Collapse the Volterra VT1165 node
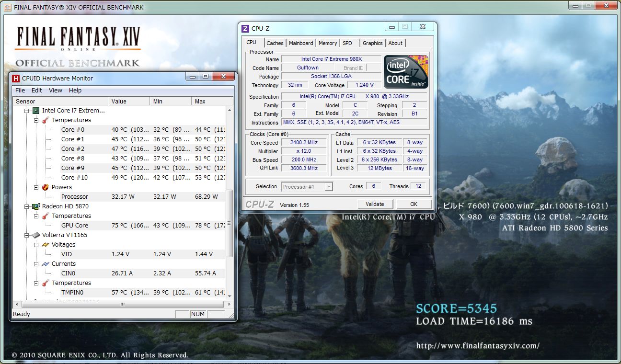The image size is (621, 364). (27, 235)
